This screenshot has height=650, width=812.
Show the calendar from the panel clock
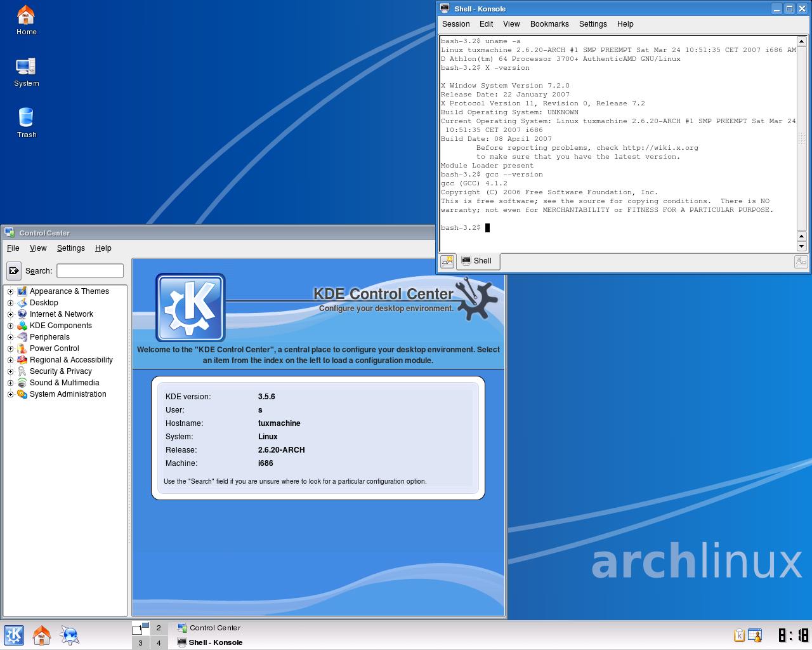(793, 635)
